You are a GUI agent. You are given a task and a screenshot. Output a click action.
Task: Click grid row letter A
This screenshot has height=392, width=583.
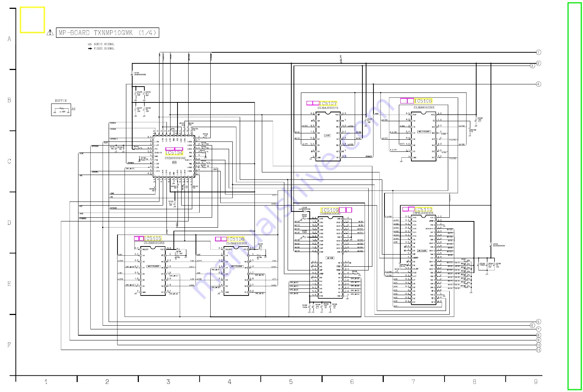pyautogui.click(x=9, y=39)
